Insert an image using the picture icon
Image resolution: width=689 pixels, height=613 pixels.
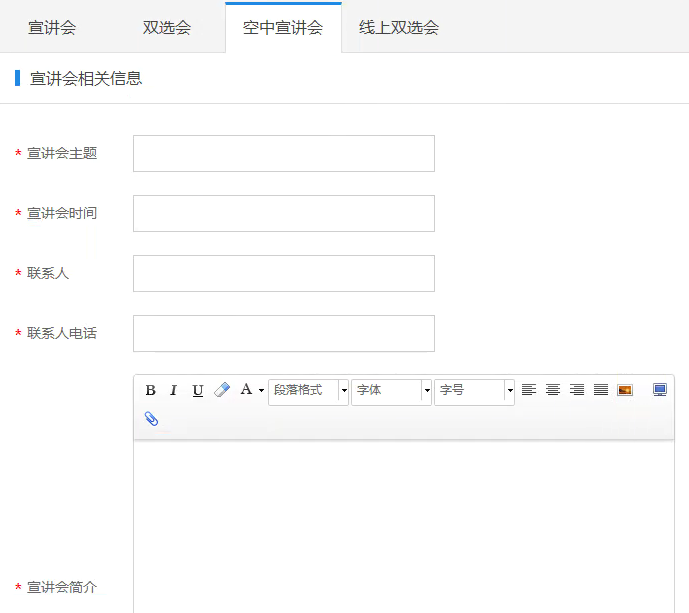click(625, 390)
